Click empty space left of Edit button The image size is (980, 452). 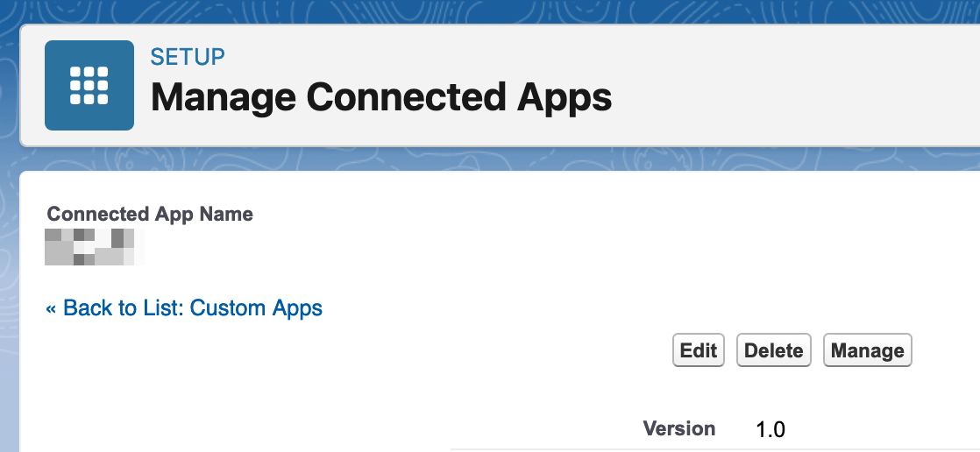pos(526,350)
